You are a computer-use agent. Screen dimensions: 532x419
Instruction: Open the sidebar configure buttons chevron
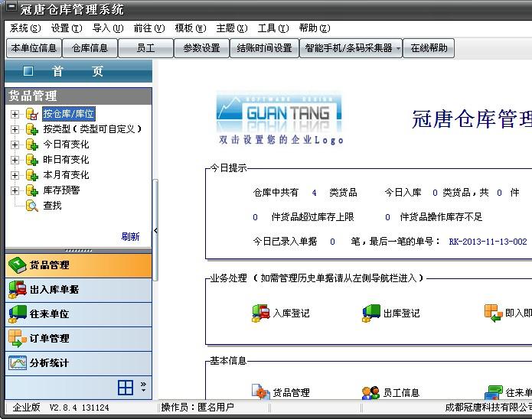143,387
